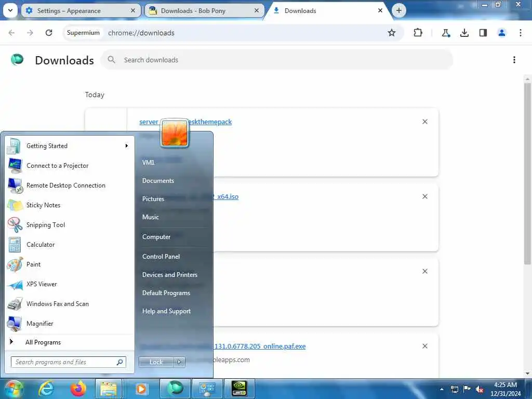Open the tab search dropdown arrow
Viewport: 532px width, 399px height.
(10, 10)
